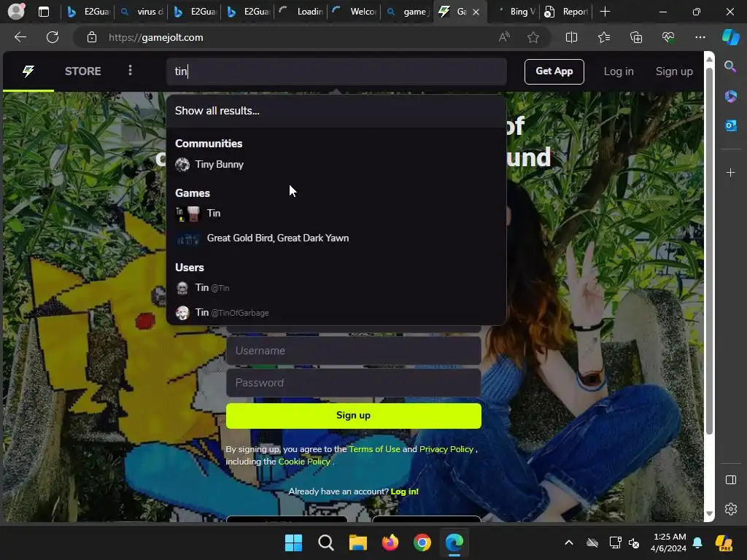Open File Explorer from taskbar
Viewport: 747px width, 560px height.
tap(357, 542)
